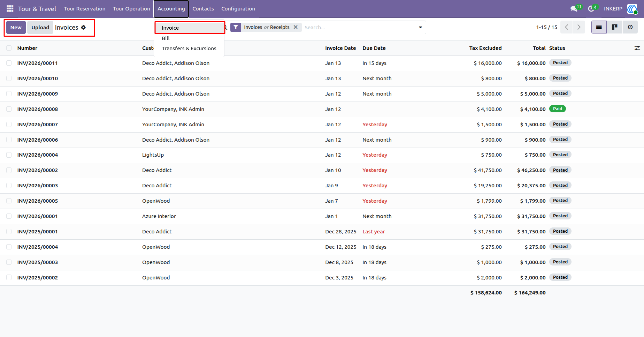Image resolution: width=644 pixels, height=337 pixels.
Task: Open optional columns adjustment icon
Action: [637, 48]
